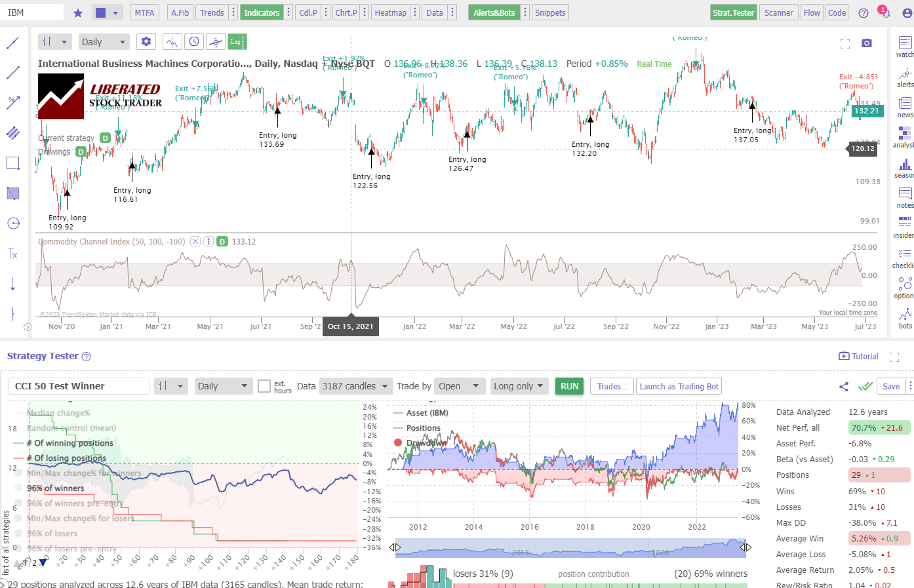Open the Daily timeframe dropdown

pyautogui.click(x=103, y=41)
